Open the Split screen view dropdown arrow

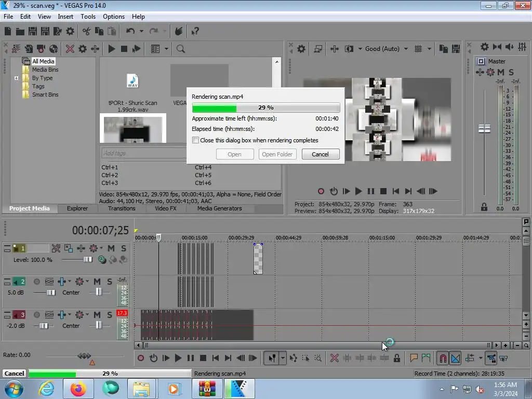pyautogui.click(x=360, y=49)
